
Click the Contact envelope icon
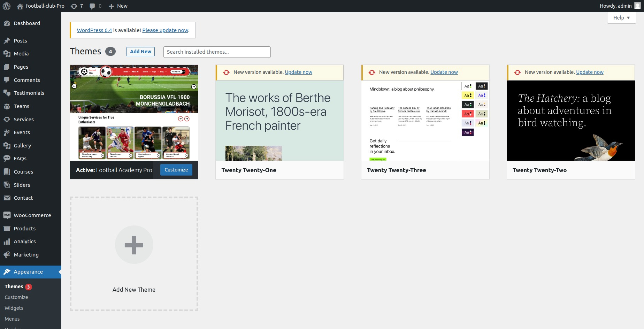click(7, 198)
